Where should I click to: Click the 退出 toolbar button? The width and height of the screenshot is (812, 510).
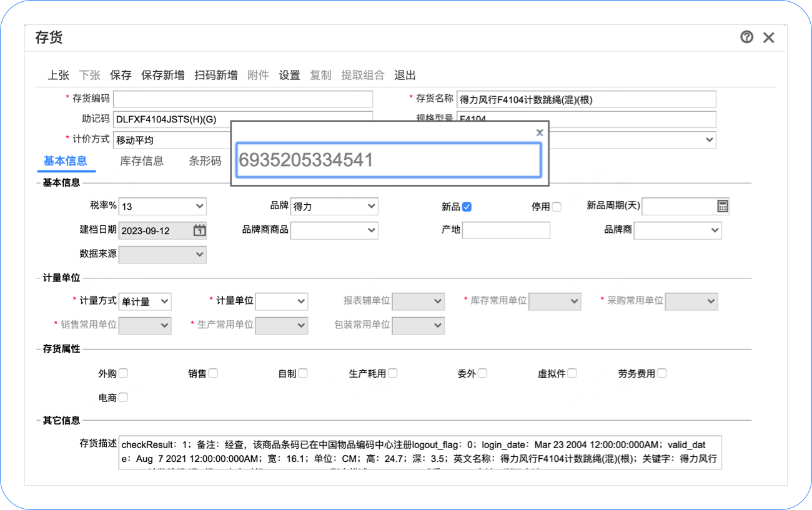(x=405, y=76)
